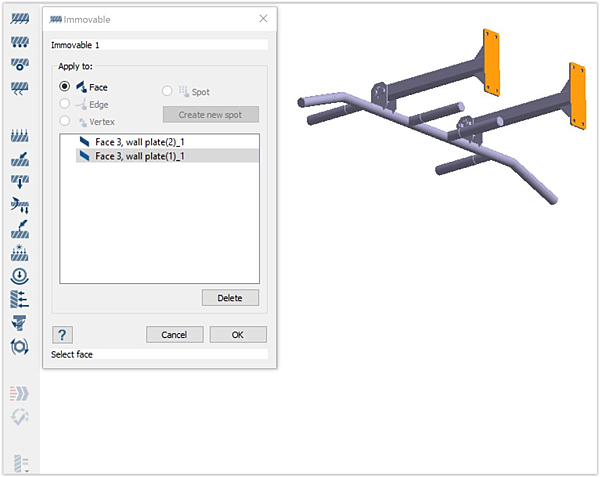Select the Hinge support tool with ring
600x477 pixels.
point(20,64)
